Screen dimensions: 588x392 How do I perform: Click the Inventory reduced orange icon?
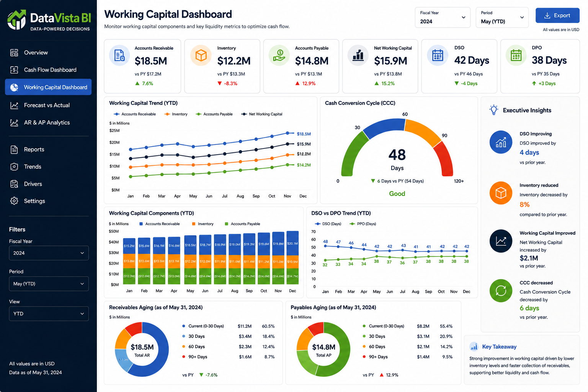(501, 193)
